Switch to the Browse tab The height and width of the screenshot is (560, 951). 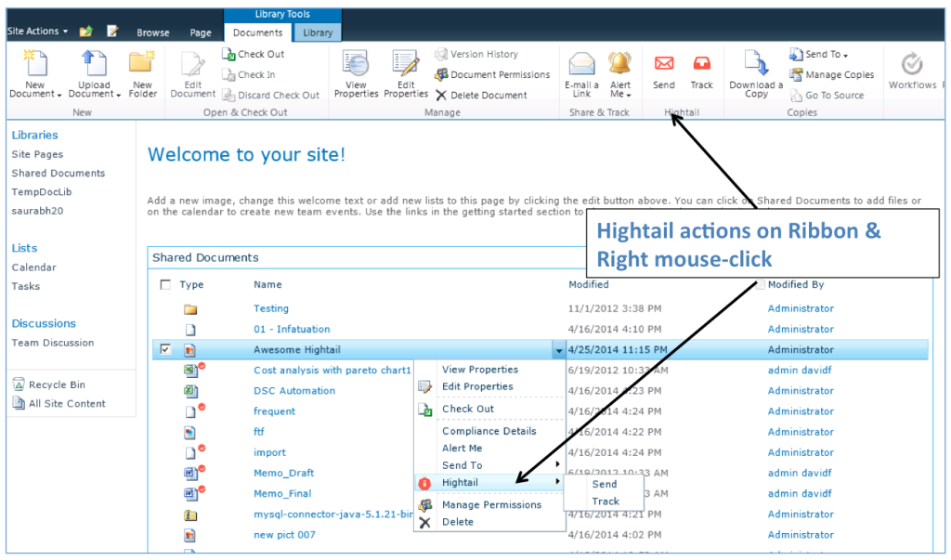[x=153, y=33]
